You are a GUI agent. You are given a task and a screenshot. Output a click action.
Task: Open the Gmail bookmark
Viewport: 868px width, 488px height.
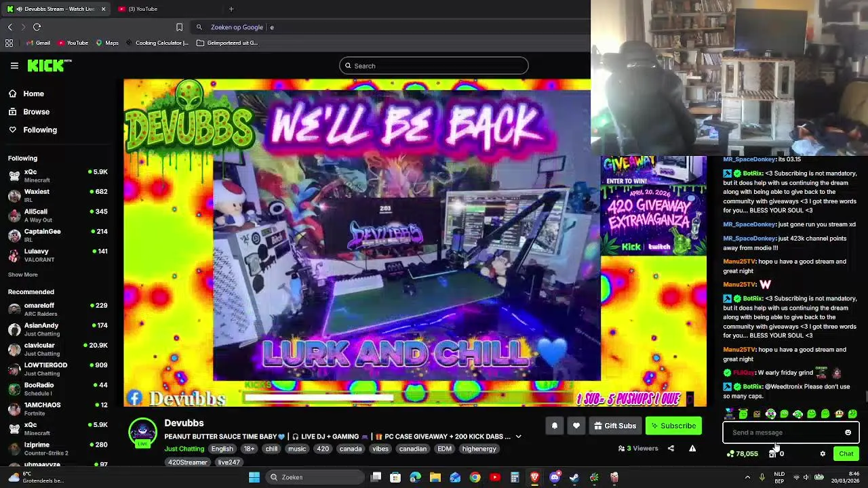click(38, 43)
